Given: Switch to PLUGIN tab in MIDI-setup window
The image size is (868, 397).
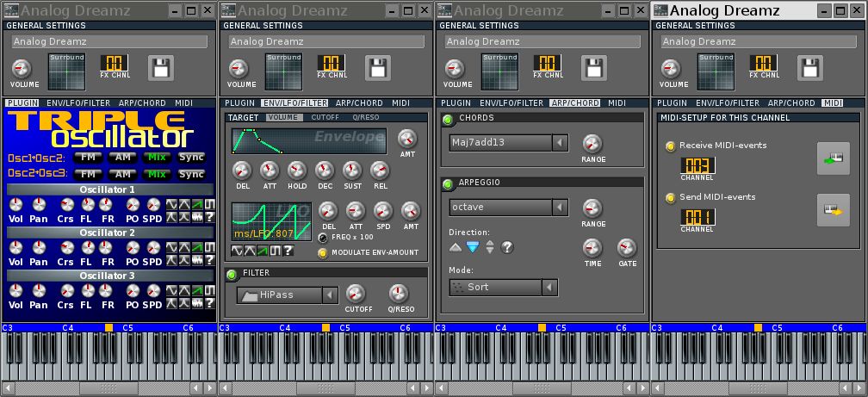Looking at the screenshot, I should 672,103.
